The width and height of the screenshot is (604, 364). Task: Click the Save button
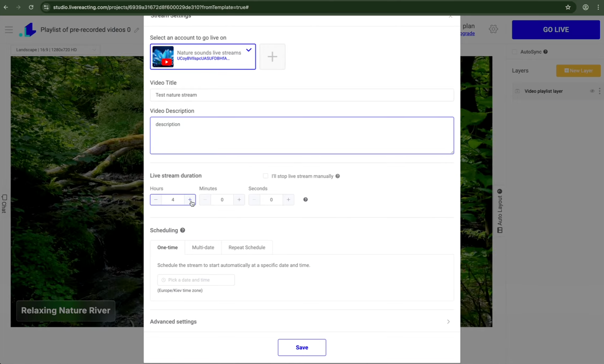pos(302,347)
